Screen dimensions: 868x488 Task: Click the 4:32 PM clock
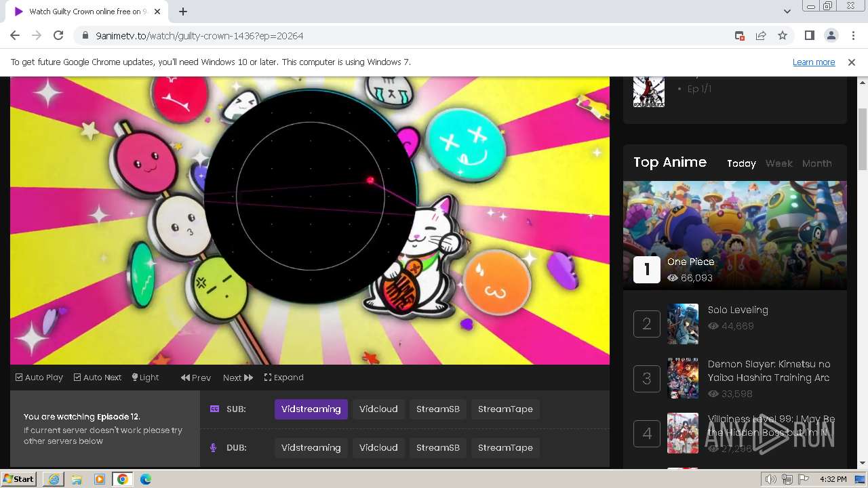(833, 479)
